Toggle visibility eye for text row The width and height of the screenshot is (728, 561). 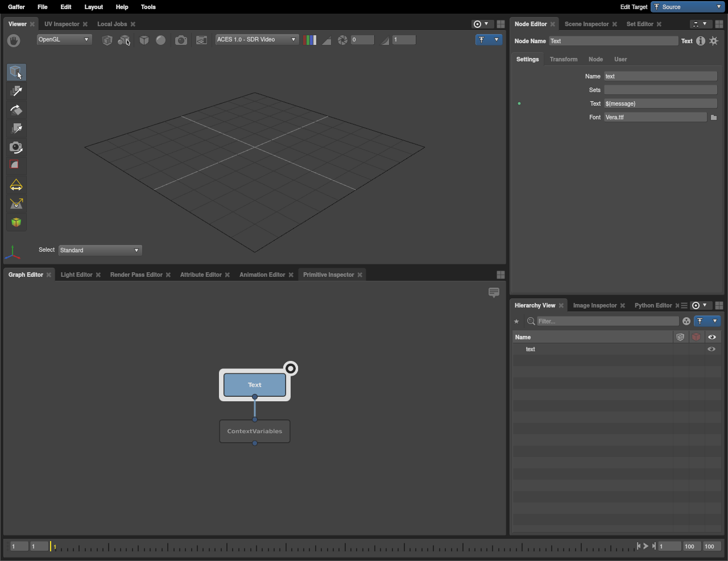[712, 349]
